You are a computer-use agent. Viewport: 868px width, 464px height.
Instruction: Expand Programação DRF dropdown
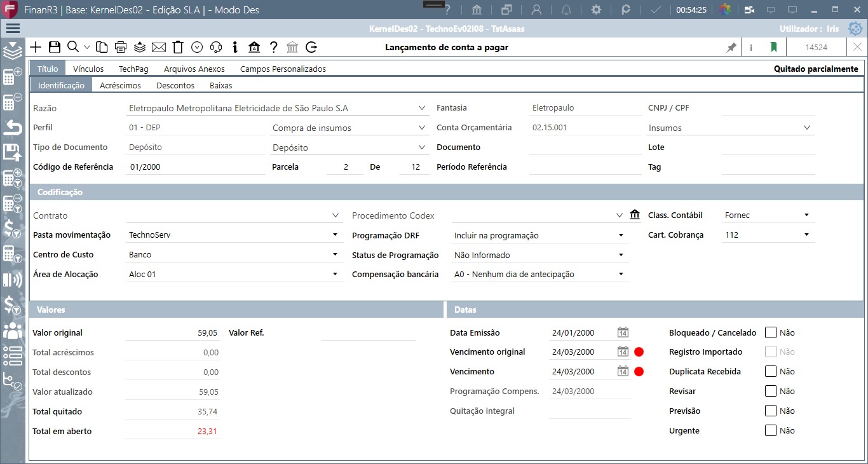click(621, 235)
